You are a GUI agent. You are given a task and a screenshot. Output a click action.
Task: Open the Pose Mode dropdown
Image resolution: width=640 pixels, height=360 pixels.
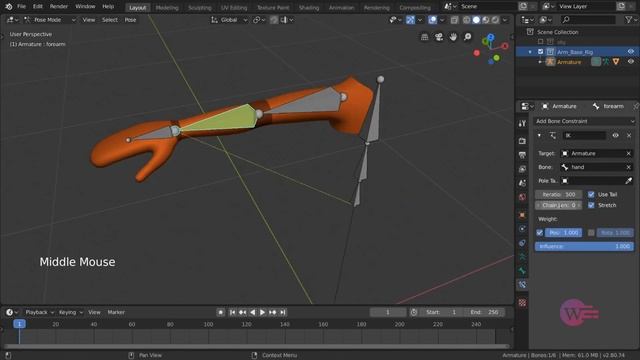[49, 20]
